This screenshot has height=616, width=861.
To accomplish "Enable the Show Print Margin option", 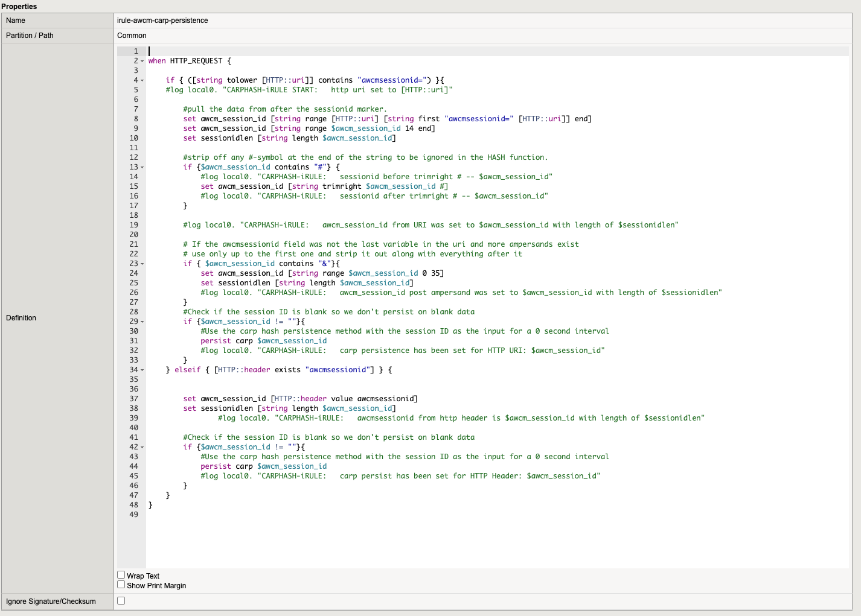I will [121, 584].
